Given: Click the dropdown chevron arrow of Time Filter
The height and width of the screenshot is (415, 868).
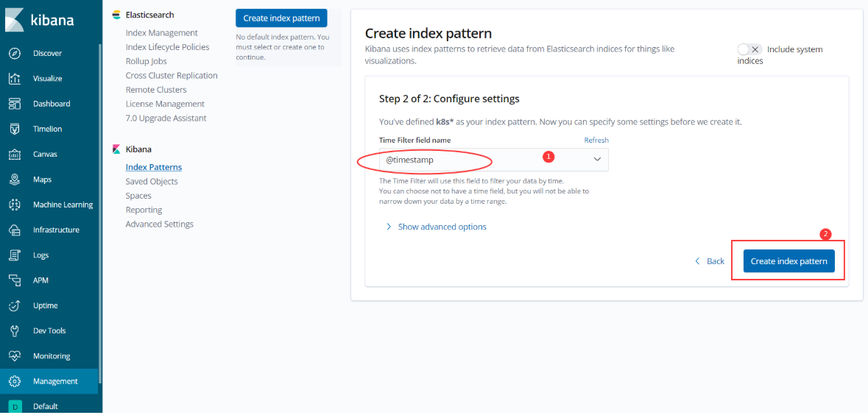Looking at the screenshot, I should tap(597, 160).
